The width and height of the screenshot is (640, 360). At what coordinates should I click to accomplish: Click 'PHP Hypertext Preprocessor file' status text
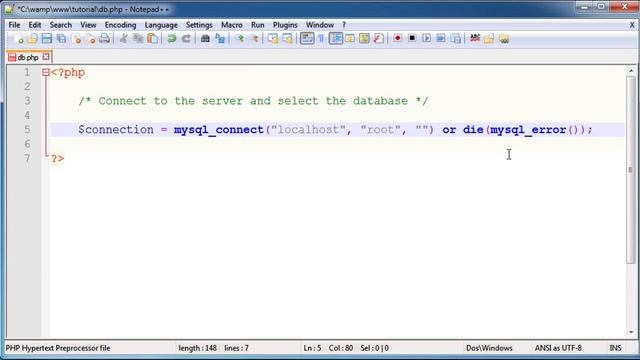[x=58, y=348]
